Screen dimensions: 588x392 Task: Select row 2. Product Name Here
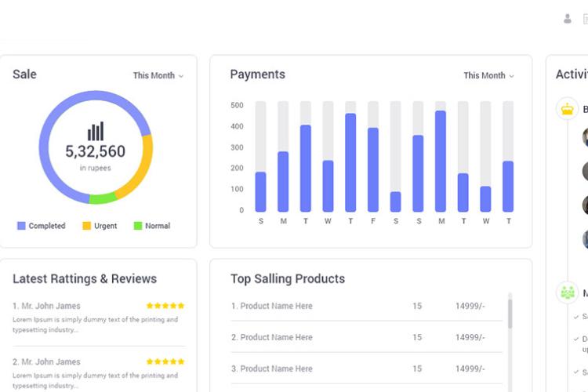(366, 337)
